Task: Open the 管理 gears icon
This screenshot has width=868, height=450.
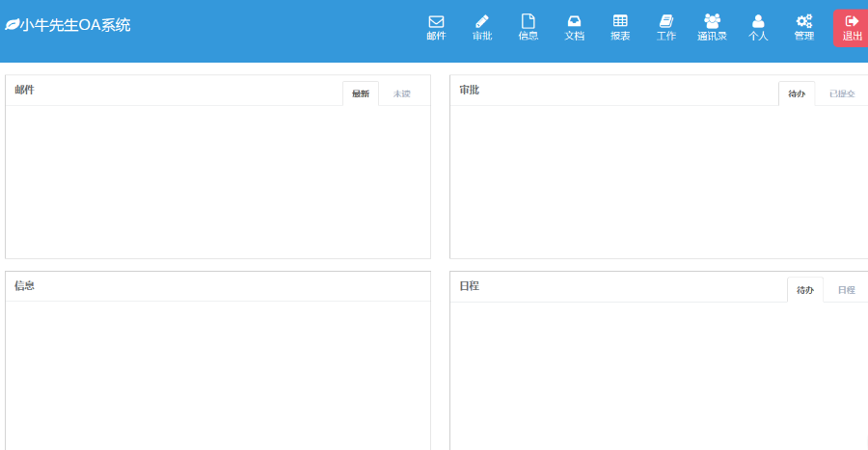Action: coord(803,22)
